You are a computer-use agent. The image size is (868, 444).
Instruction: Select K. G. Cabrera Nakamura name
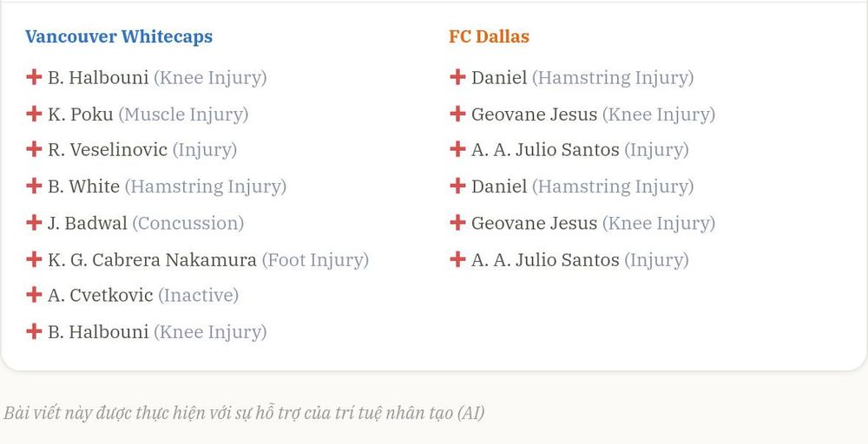coord(152,259)
